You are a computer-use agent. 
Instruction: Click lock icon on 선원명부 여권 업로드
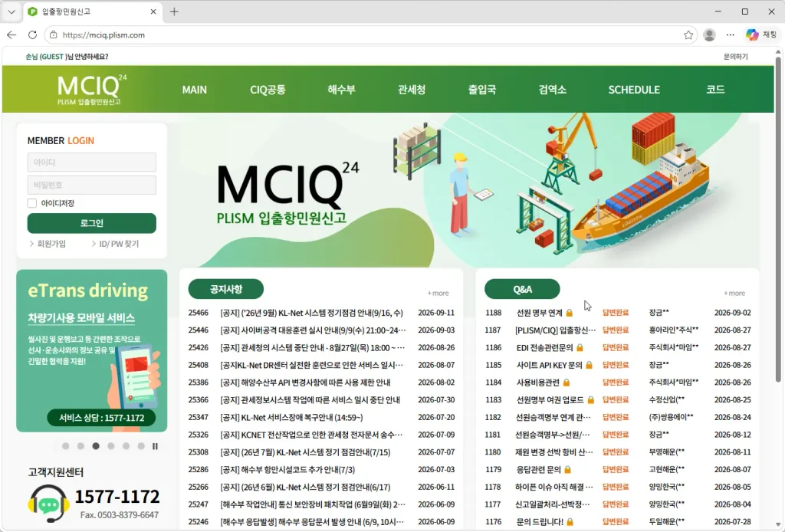pyautogui.click(x=591, y=400)
